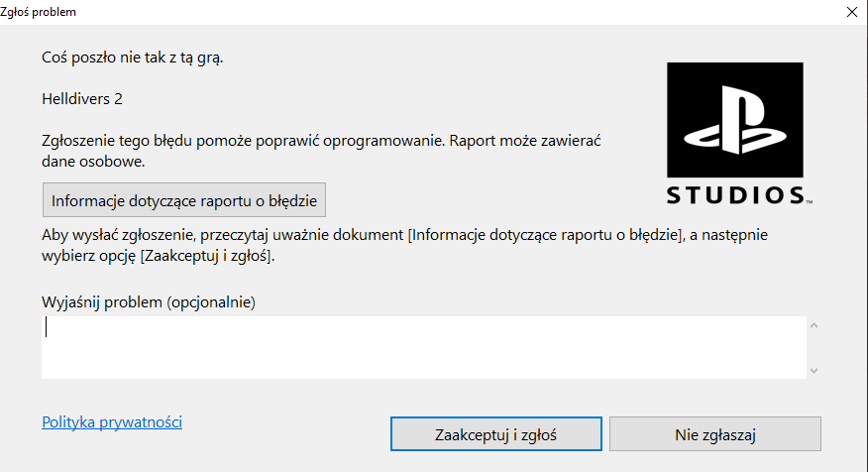Viewport: 868px width, 472px height.
Task: Click the Helldivers 2 game name
Action: [x=82, y=99]
